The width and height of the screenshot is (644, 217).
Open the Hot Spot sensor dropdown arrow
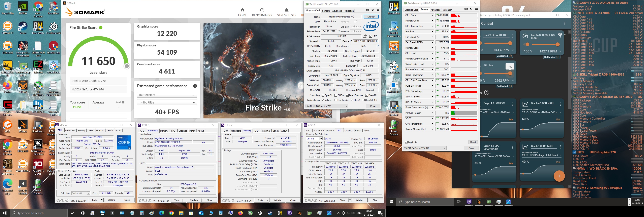point(432,32)
